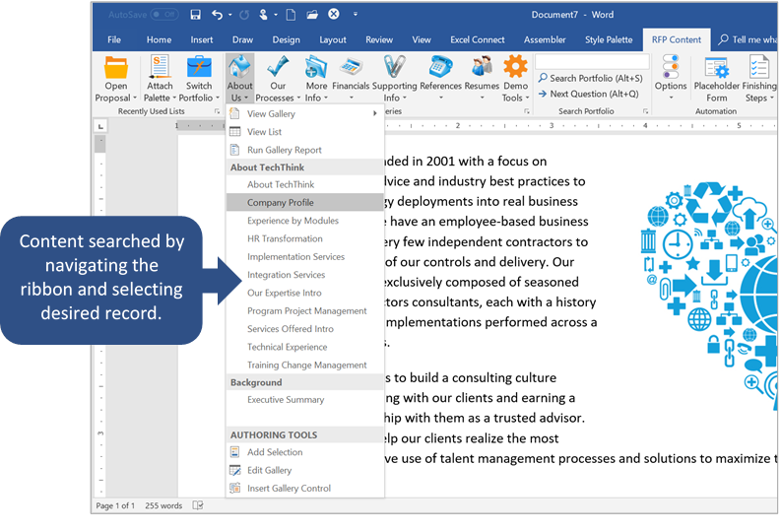Click the Undo arrow icon
The image size is (781, 532).
click(218, 15)
